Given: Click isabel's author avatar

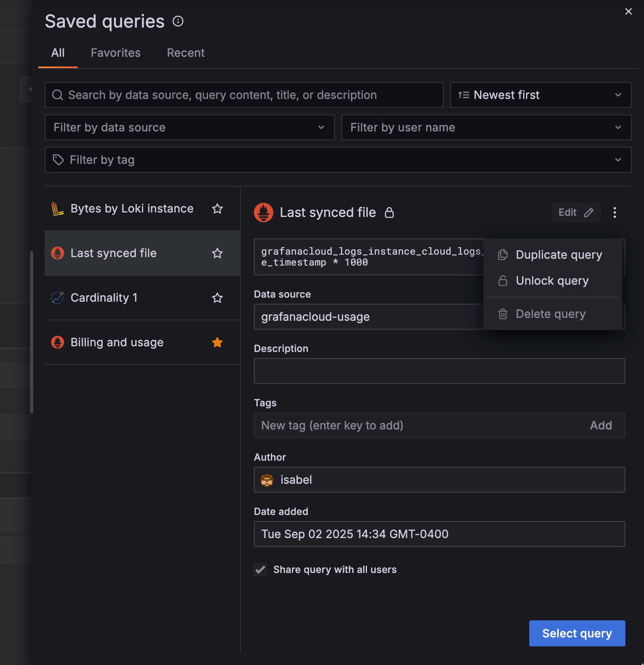Looking at the screenshot, I should click(267, 480).
